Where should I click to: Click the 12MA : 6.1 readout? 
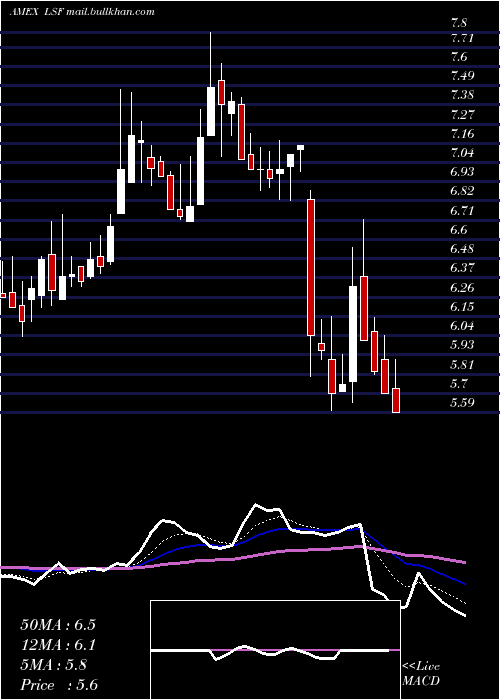coord(58,645)
